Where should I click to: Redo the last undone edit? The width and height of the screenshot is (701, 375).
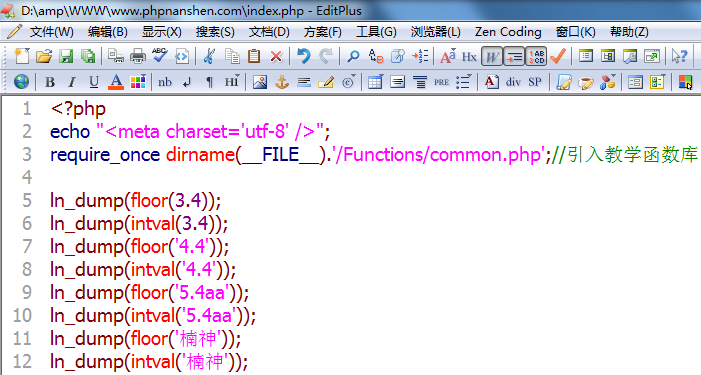326,56
